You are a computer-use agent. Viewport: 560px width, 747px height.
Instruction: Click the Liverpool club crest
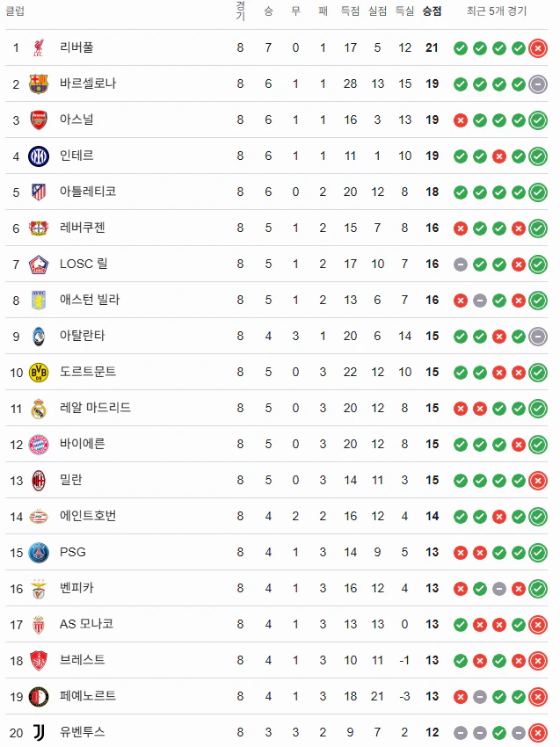tap(39, 47)
